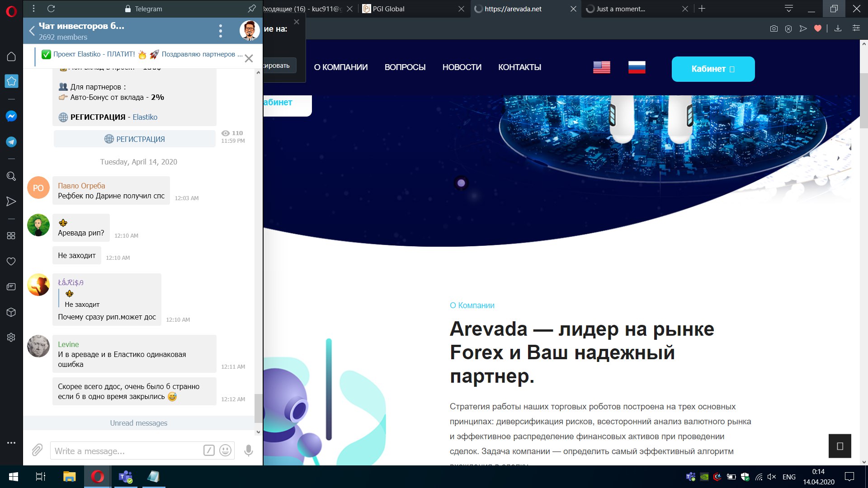Open Telegram chat options menu

[x=220, y=31]
